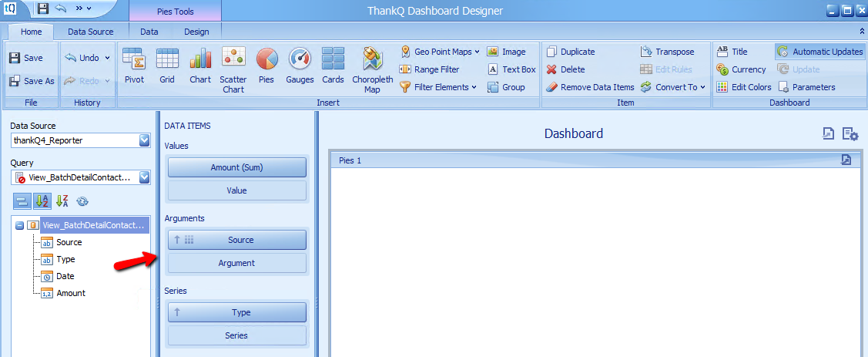Toggle group fields by type
This screenshot has width=868, height=357.
tap(22, 201)
